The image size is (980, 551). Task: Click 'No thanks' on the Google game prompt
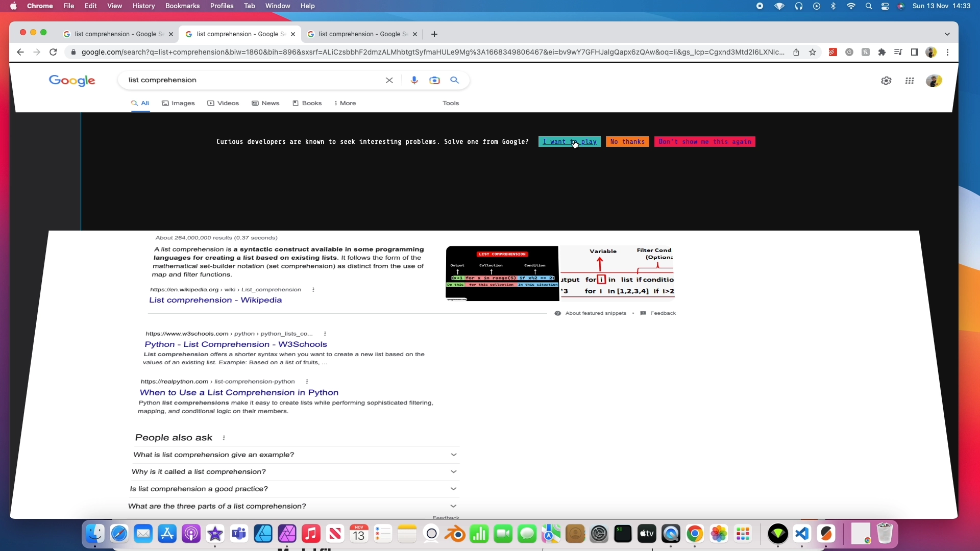[627, 142]
